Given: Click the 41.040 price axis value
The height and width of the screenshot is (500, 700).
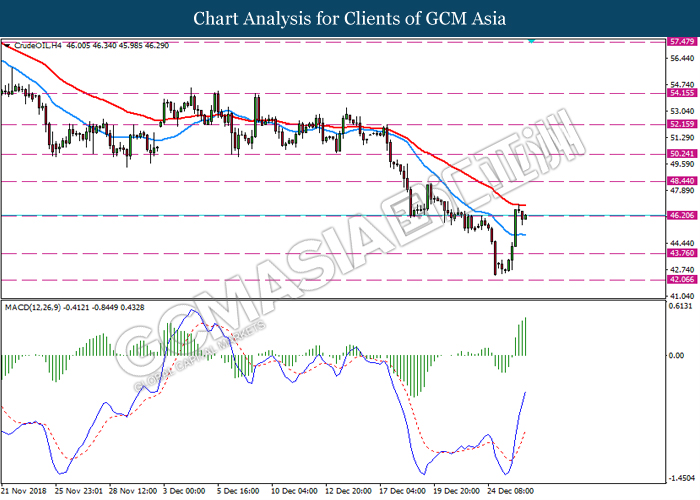Looking at the screenshot, I should coord(682,296).
